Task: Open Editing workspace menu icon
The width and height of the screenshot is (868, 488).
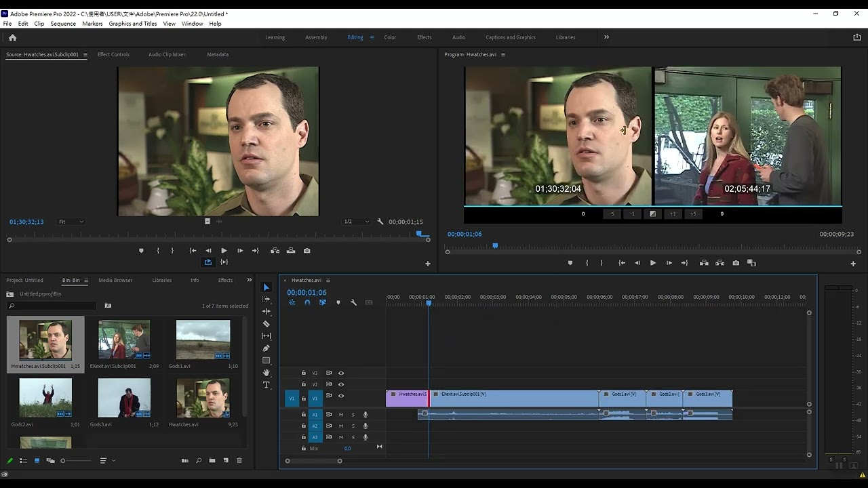Action: [372, 37]
